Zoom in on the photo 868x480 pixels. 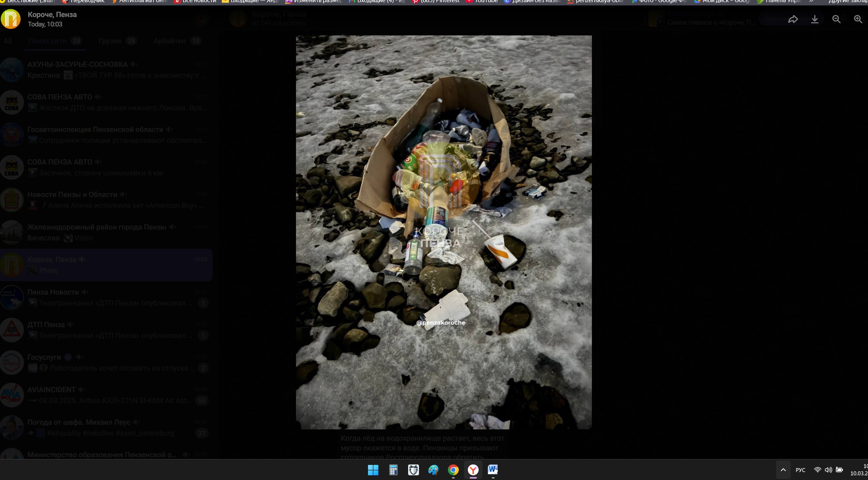pos(858,19)
